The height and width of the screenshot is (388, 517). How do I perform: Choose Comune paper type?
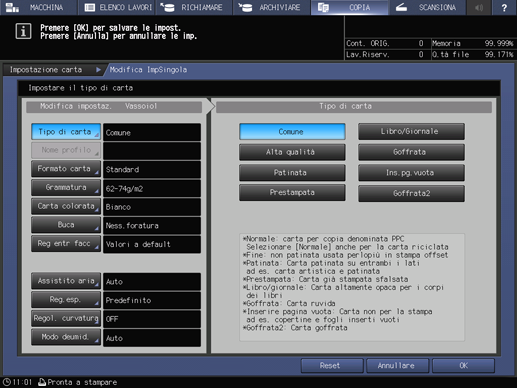coord(292,132)
